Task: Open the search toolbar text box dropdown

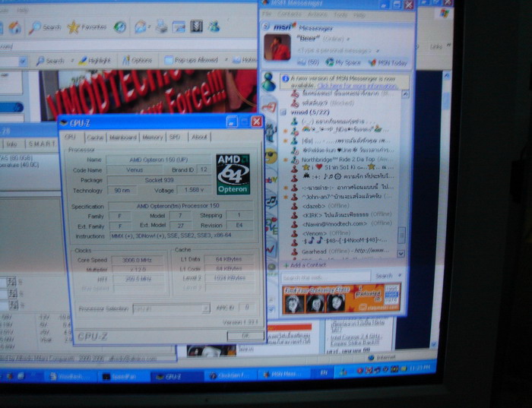Action: (23, 62)
